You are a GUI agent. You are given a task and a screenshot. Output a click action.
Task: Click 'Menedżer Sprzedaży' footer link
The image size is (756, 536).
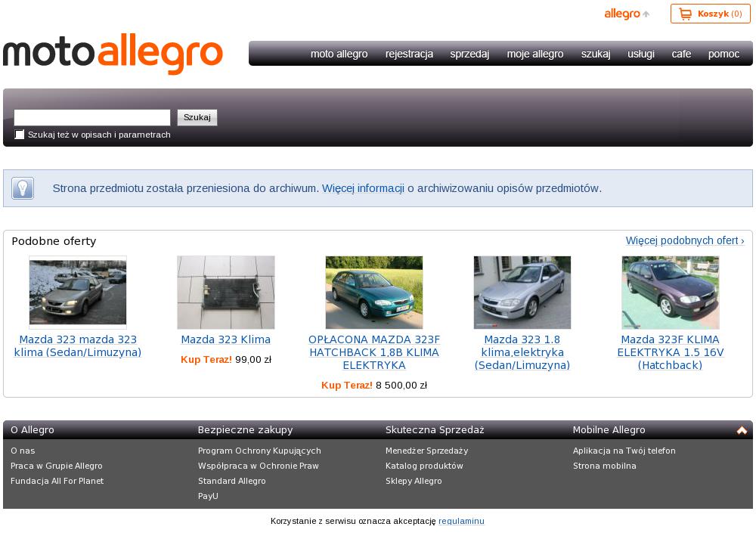point(426,451)
